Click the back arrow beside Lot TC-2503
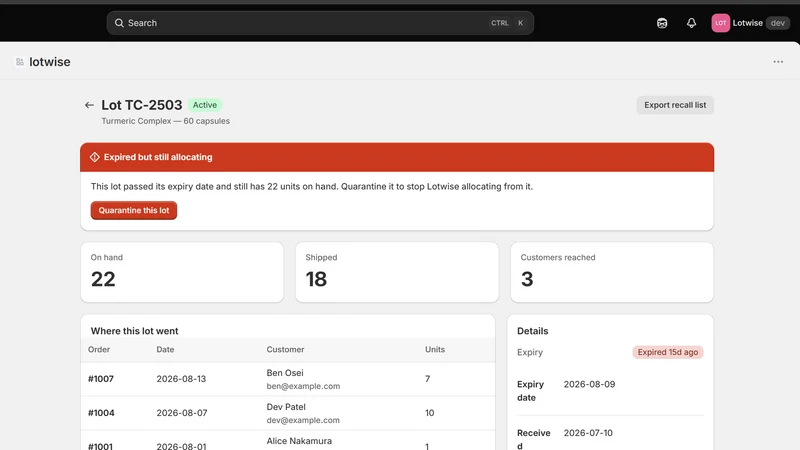The image size is (800, 450). coord(89,105)
